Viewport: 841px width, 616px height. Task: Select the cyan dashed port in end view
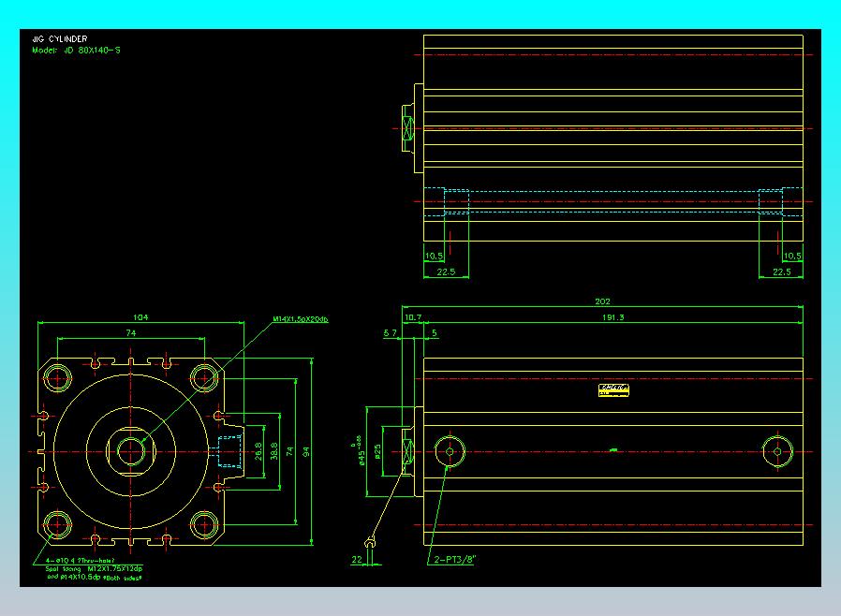[x=229, y=451]
